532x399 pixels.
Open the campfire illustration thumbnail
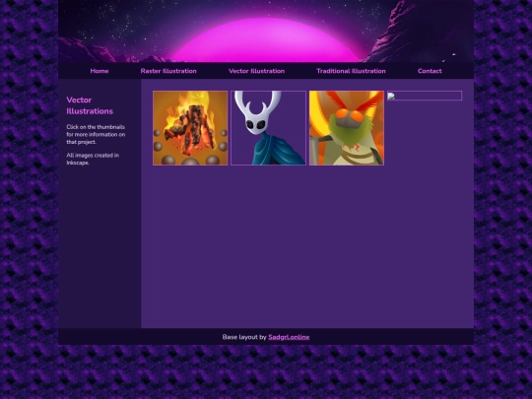point(190,128)
